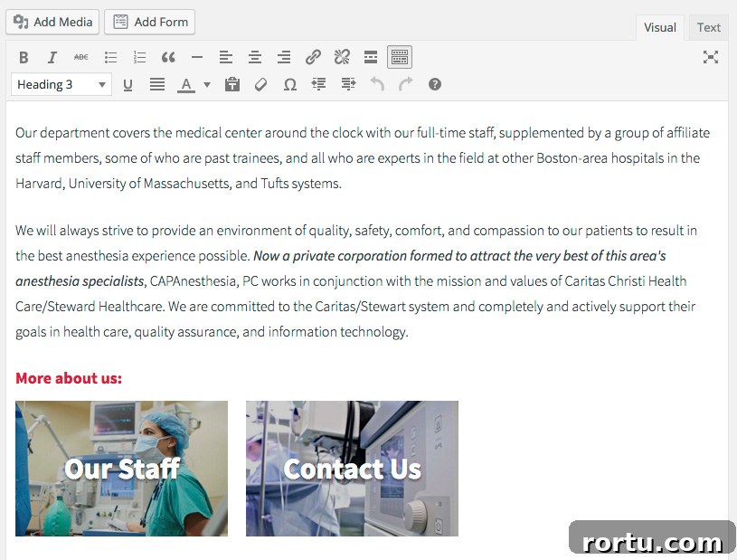
Task: Align text left
Action: (226, 57)
